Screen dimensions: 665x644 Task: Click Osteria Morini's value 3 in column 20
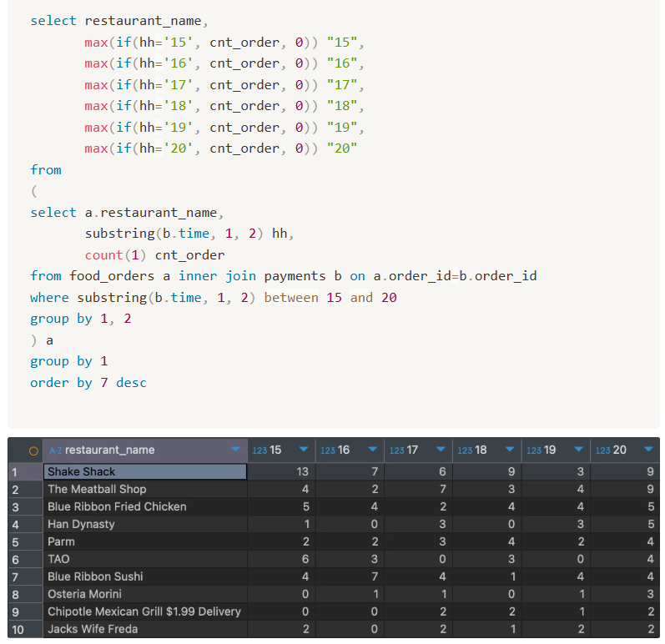click(x=651, y=594)
